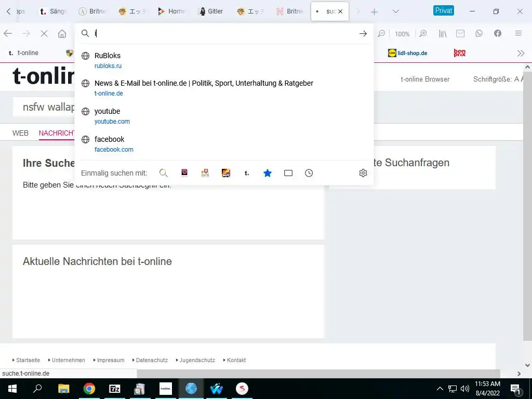Search once in bookmarks via the blue star
The height and width of the screenshot is (399, 532).
(x=268, y=173)
